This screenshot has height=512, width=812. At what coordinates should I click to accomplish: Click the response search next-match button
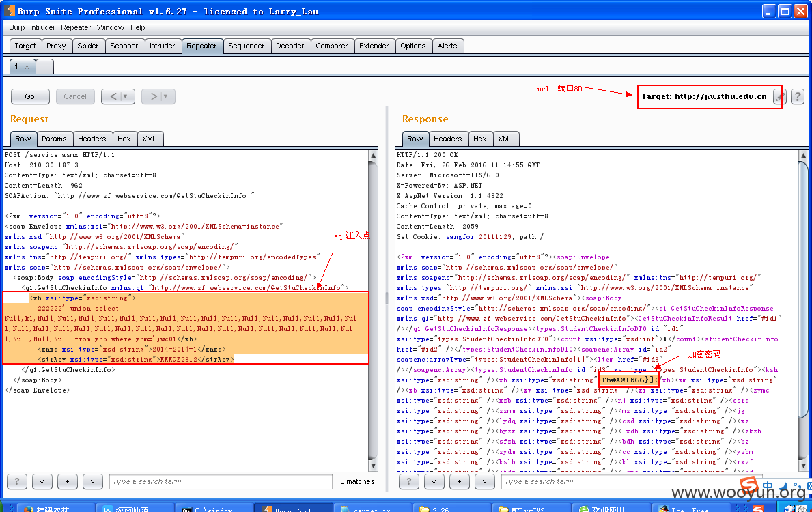pos(484,481)
